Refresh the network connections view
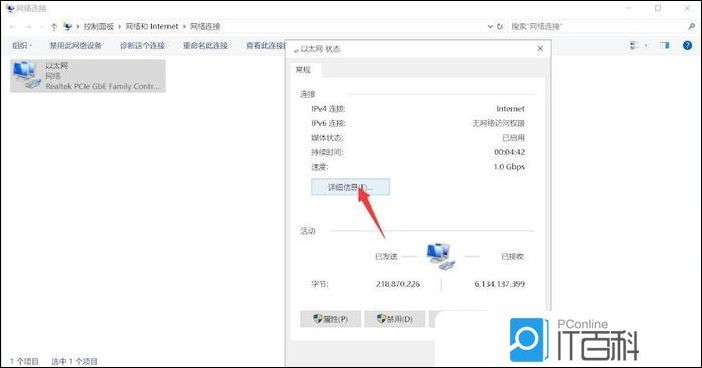The height and width of the screenshot is (368, 702). pyautogui.click(x=500, y=26)
